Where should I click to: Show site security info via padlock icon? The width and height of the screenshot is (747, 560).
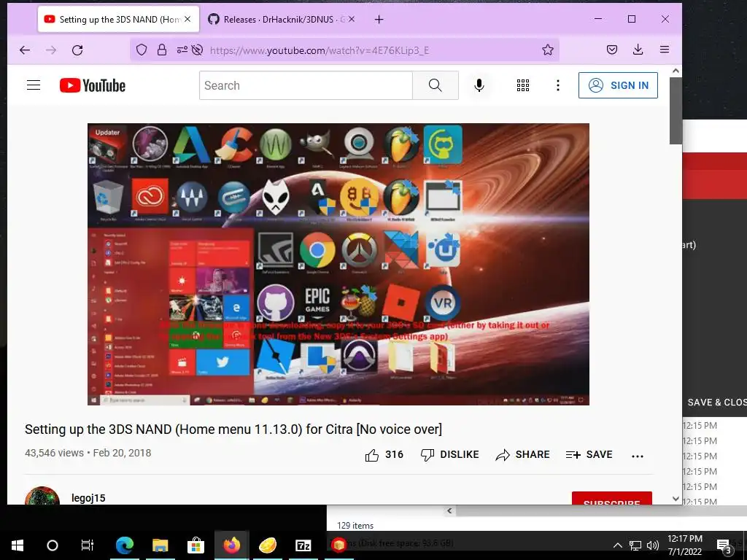(x=162, y=50)
